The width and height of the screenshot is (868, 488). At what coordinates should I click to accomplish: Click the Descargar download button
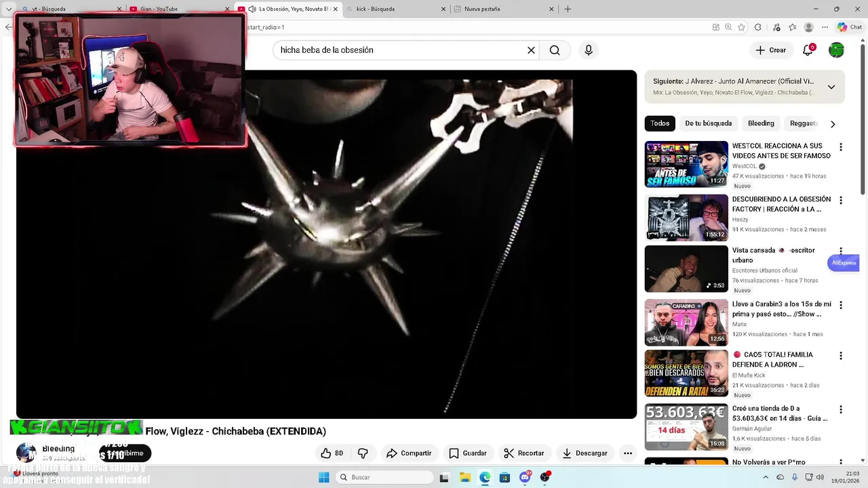[x=585, y=453]
